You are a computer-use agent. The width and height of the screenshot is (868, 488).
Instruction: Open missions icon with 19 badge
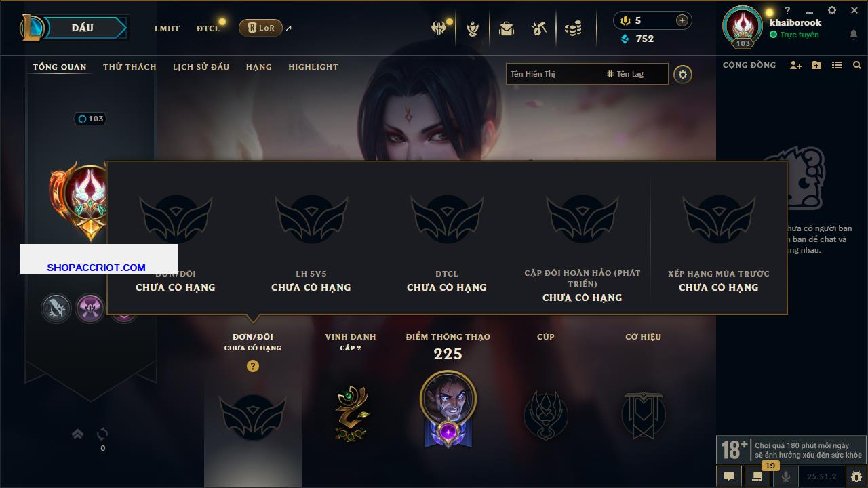pyautogui.click(x=757, y=476)
